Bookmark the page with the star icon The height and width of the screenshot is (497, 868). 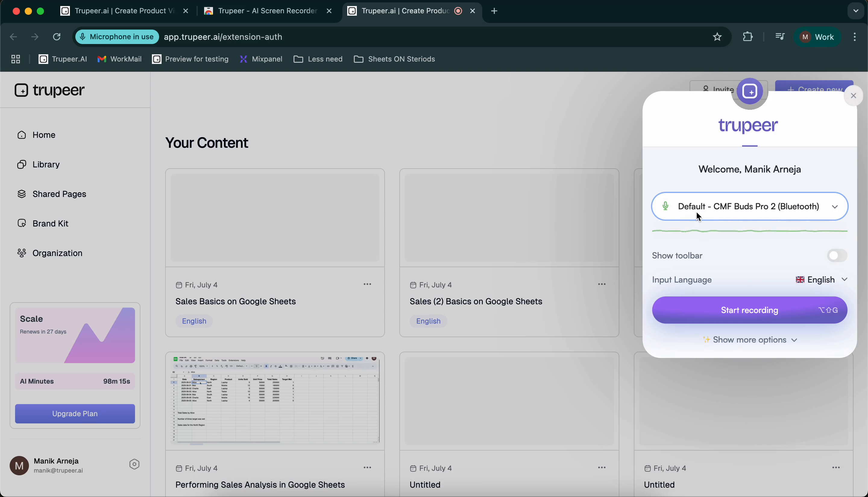point(717,36)
